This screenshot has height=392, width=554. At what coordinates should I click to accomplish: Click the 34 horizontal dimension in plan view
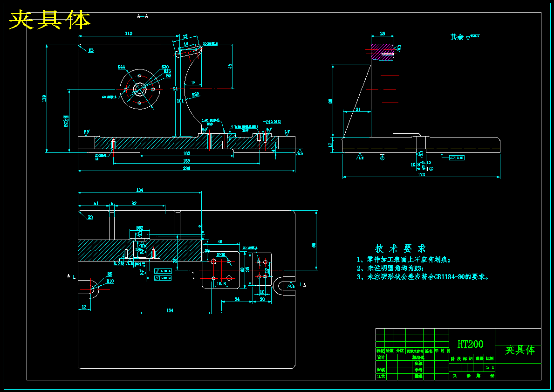point(237,299)
